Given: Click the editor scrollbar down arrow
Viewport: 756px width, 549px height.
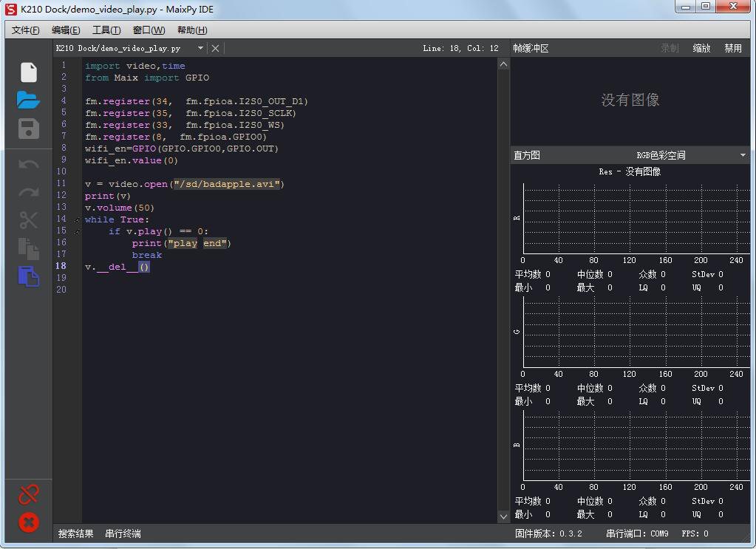Looking at the screenshot, I should [x=503, y=516].
